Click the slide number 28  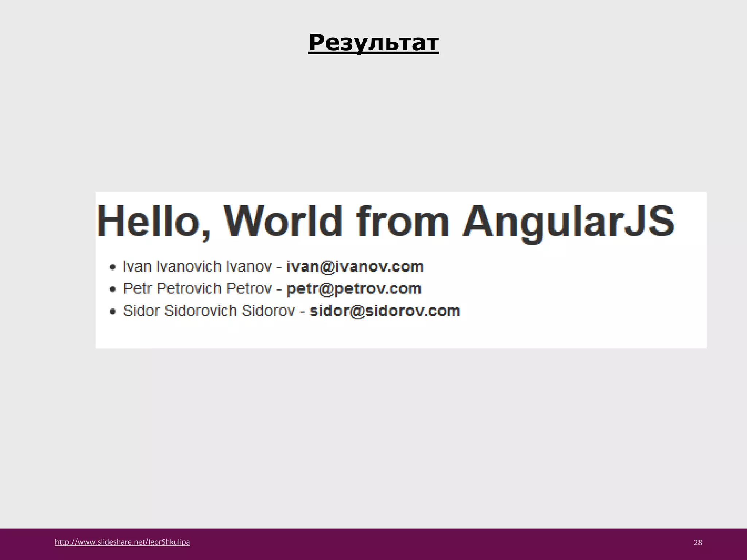pyautogui.click(x=698, y=542)
